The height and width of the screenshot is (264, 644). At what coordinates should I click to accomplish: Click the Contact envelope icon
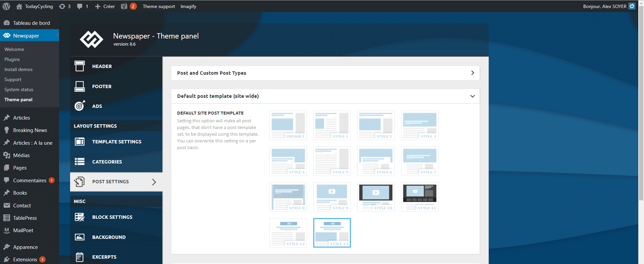point(7,205)
